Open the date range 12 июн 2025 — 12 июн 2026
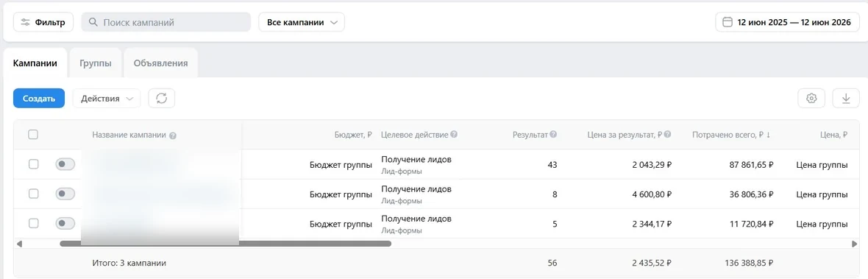 787,22
